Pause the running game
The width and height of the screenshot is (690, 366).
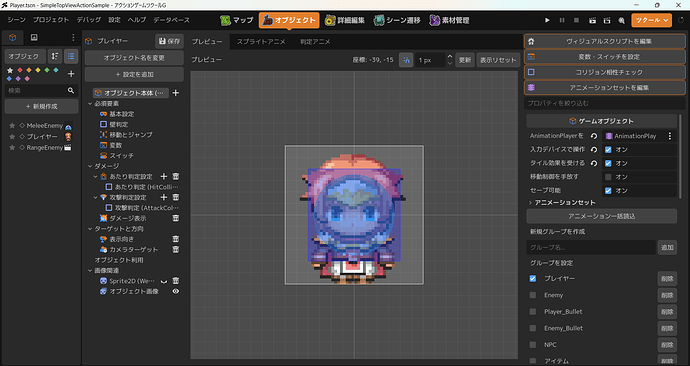562,20
